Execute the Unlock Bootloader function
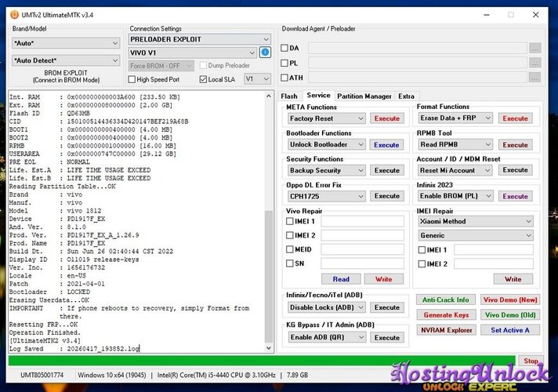The image size is (558, 392). (387, 145)
